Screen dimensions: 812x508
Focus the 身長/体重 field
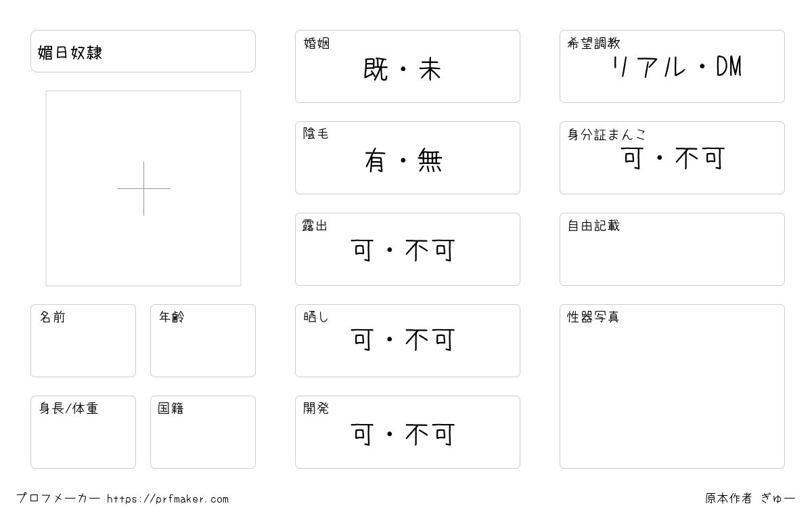click(83, 432)
